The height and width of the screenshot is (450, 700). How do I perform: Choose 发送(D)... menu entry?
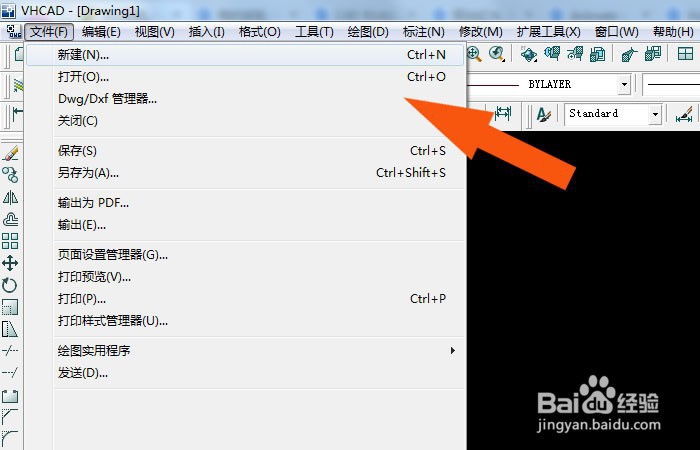pos(245,373)
